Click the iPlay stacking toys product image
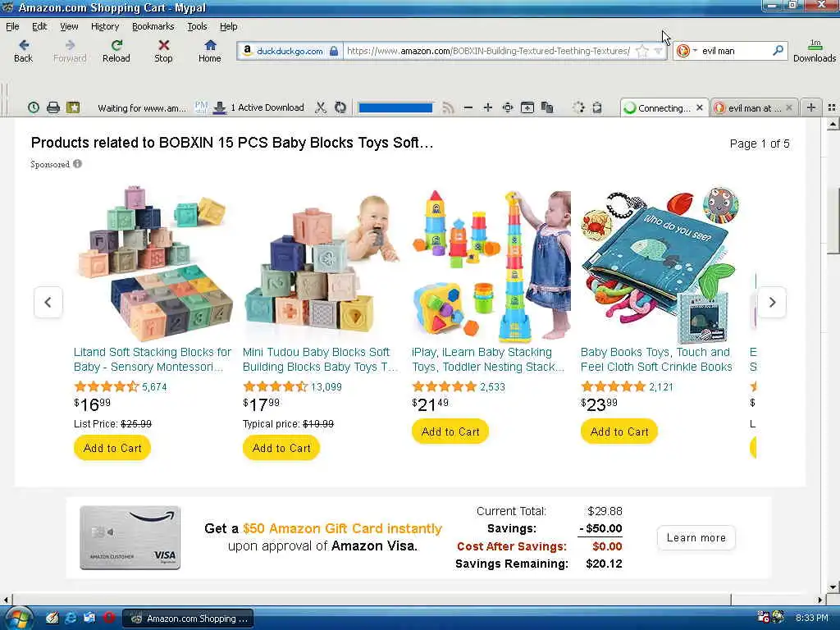Screen dimensions: 840x630 491,267
